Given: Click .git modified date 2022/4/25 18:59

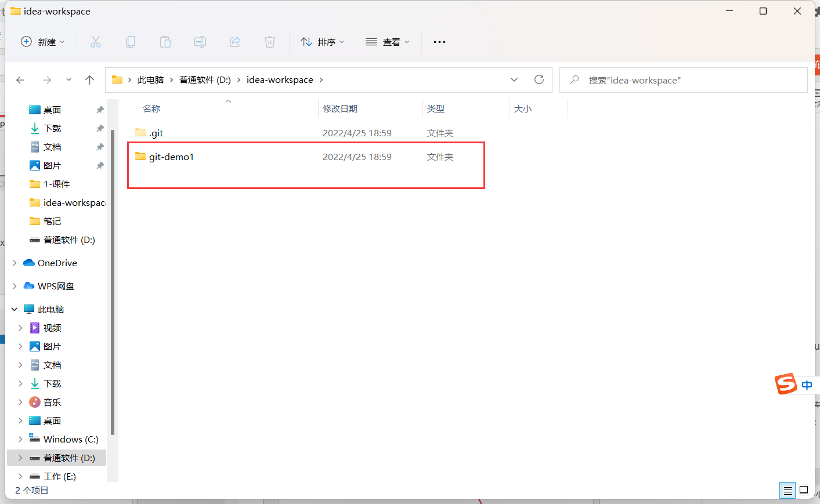Looking at the screenshot, I should pos(357,133).
